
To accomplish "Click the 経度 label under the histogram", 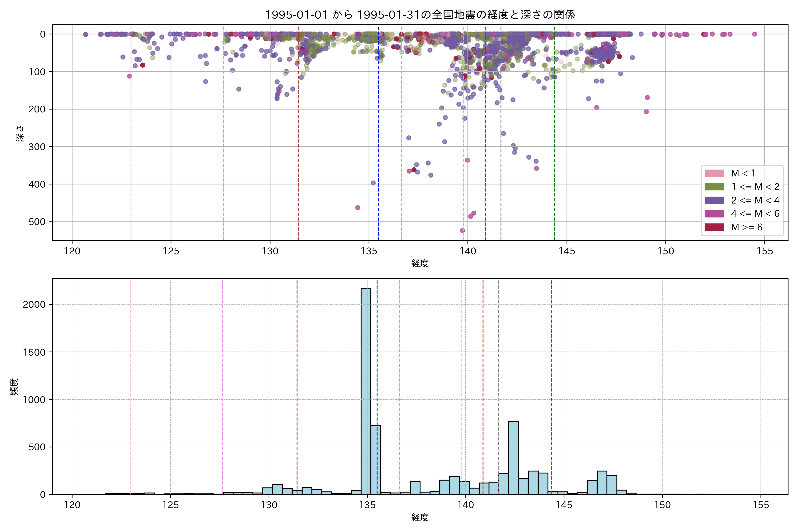I will (x=420, y=517).
